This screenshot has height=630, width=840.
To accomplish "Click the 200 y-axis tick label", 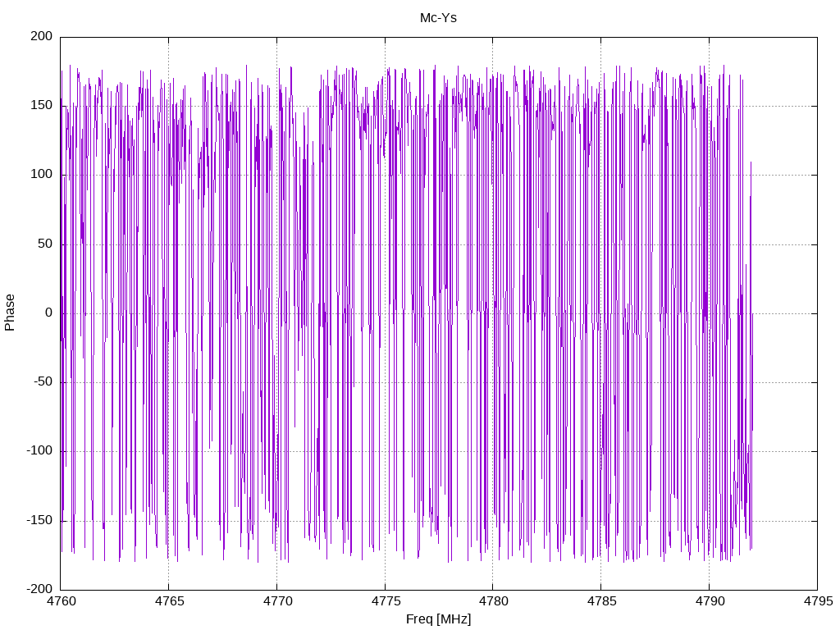I will click(x=42, y=36).
